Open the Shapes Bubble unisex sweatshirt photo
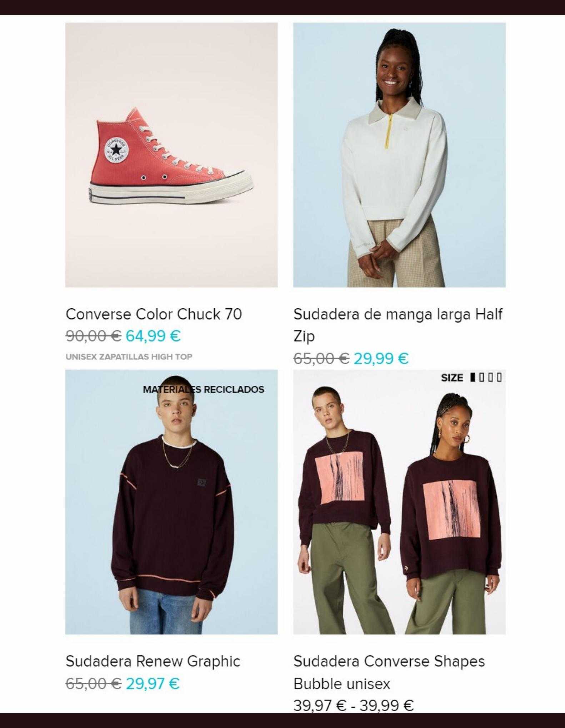 pyautogui.click(x=399, y=502)
